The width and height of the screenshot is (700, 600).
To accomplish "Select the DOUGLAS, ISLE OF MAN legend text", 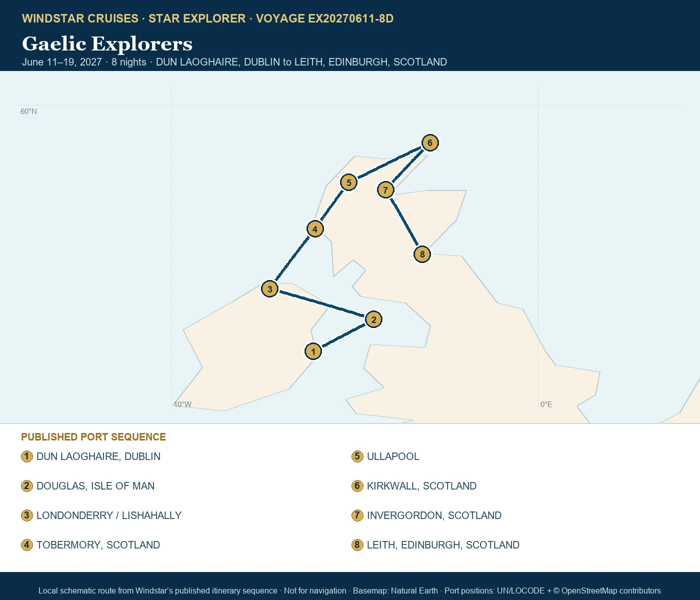I will pos(95,486).
